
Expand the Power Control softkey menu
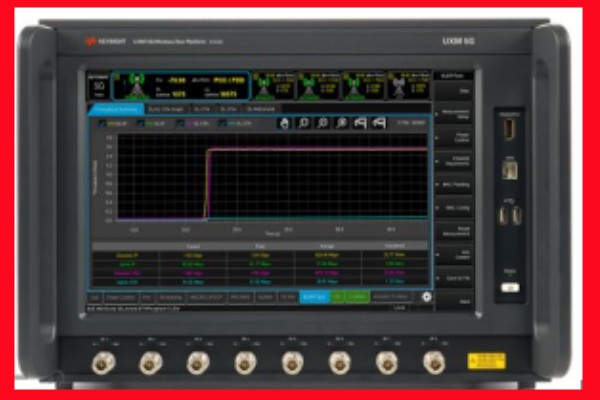tap(460, 137)
